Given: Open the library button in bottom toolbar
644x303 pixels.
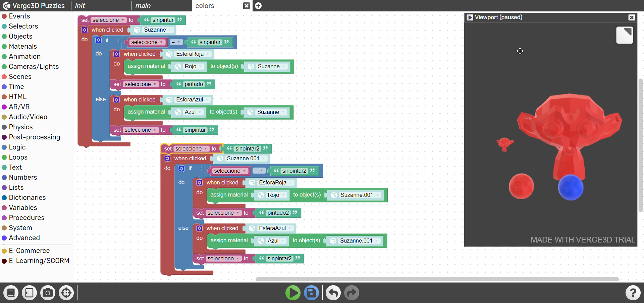Looking at the screenshot, I should point(11,293).
